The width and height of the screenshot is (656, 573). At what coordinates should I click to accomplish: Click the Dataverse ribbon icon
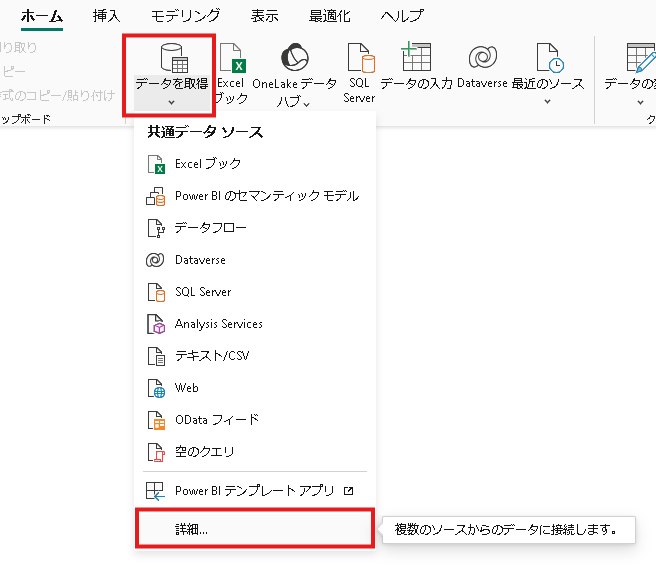click(x=483, y=56)
